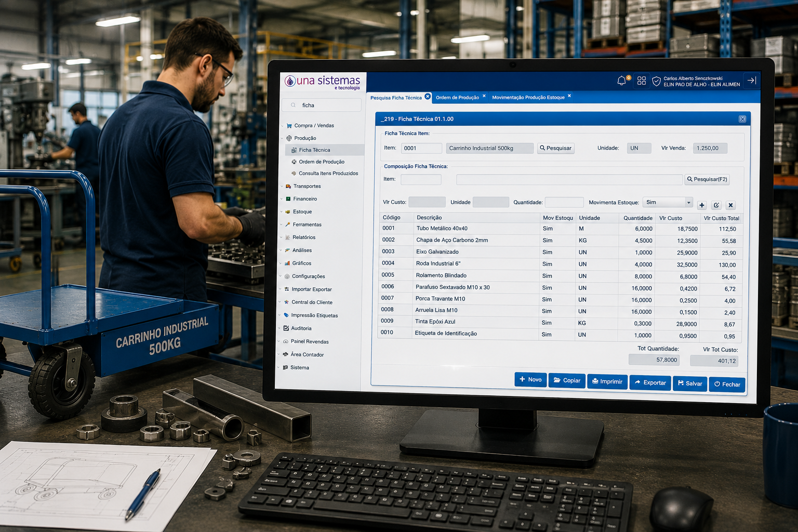Select the 'Etiqueta de Identificação' row
Screen dimensions: 798x532
pos(560,334)
